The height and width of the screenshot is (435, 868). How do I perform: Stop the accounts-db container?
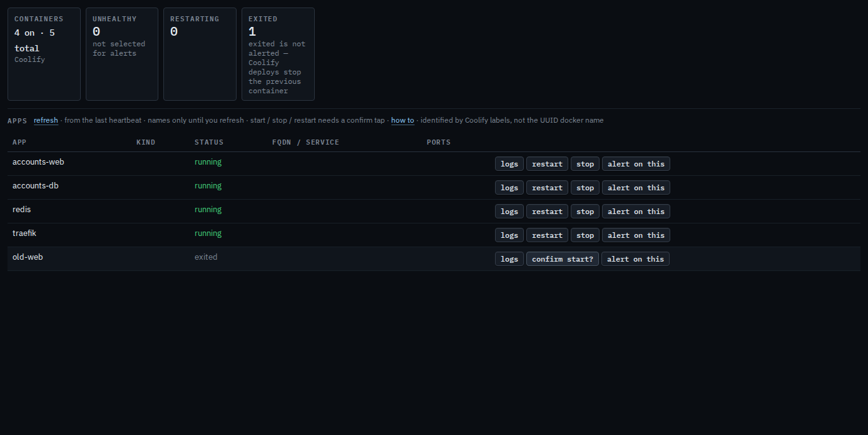[x=585, y=188]
